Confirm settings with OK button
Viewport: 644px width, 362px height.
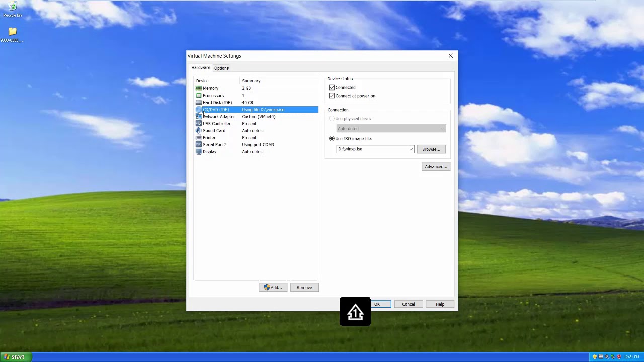point(380,304)
